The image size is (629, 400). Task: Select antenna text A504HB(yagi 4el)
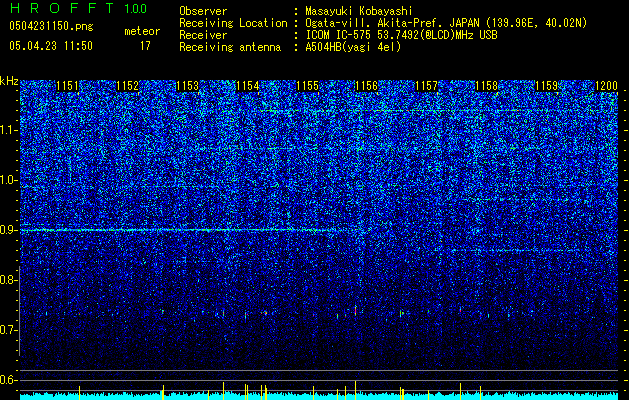(x=353, y=47)
